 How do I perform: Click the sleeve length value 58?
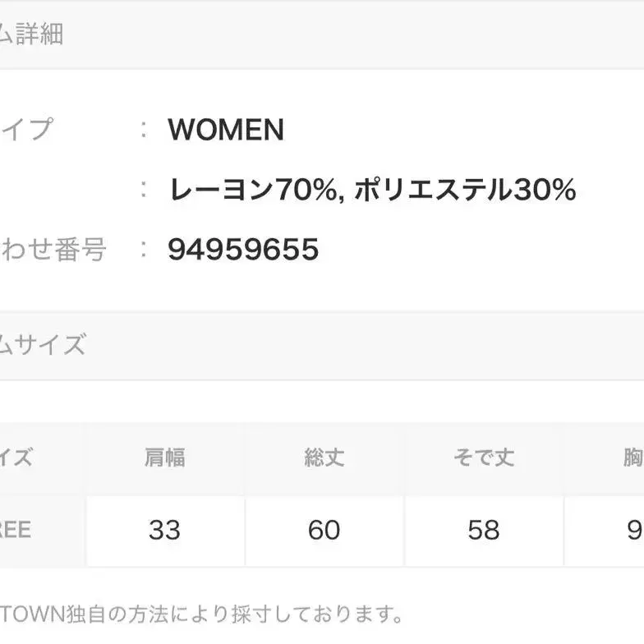[x=483, y=530]
